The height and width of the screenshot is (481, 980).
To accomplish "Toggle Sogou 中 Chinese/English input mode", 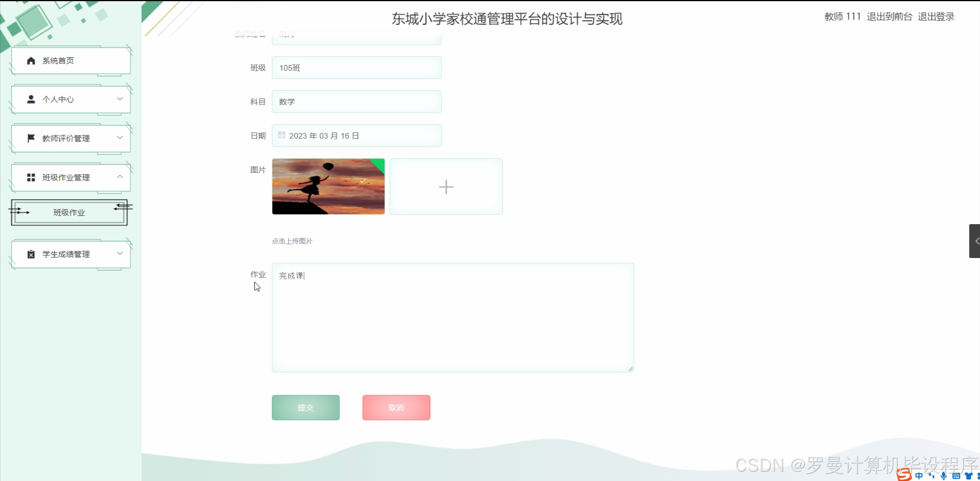I will (919, 476).
